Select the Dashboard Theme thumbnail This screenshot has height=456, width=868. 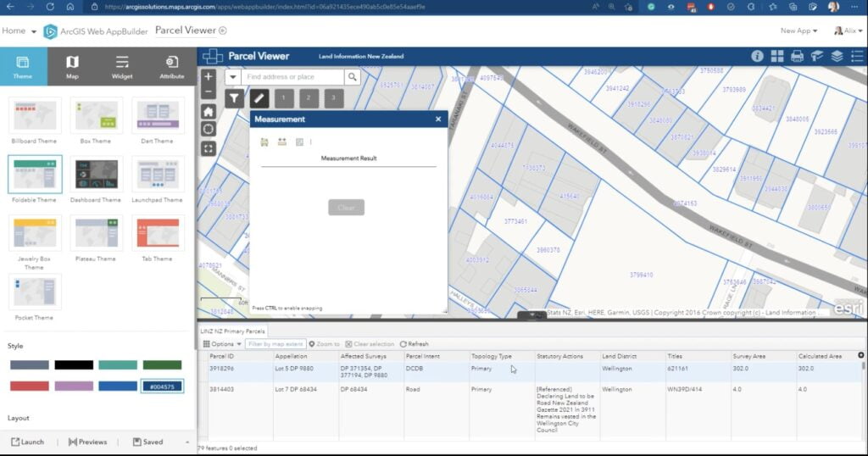pyautogui.click(x=96, y=175)
